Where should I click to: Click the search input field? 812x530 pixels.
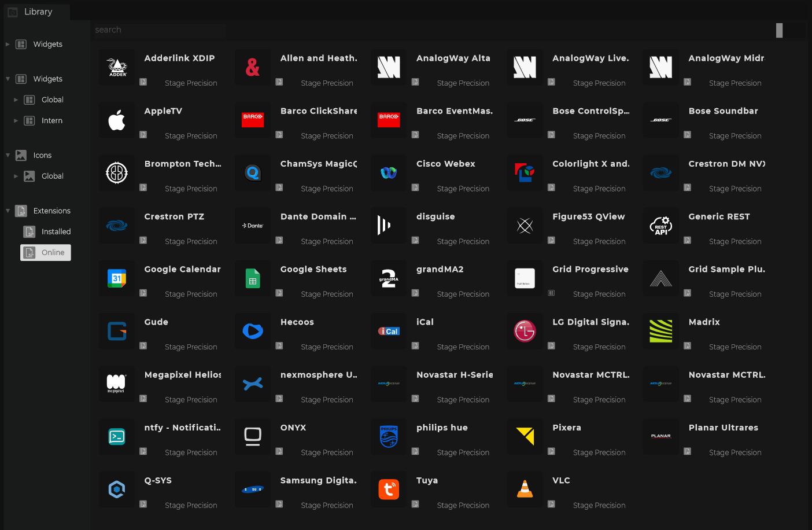tap(159, 30)
